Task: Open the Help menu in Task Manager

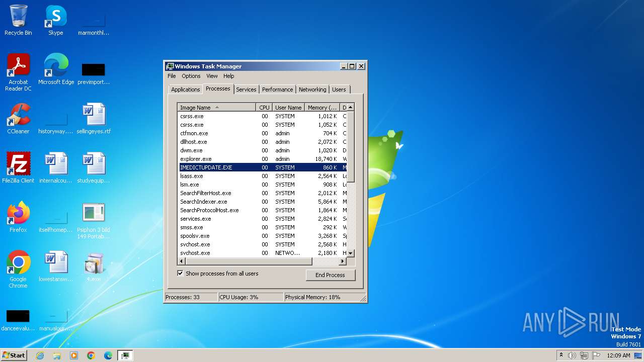Action: coord(229,76)
